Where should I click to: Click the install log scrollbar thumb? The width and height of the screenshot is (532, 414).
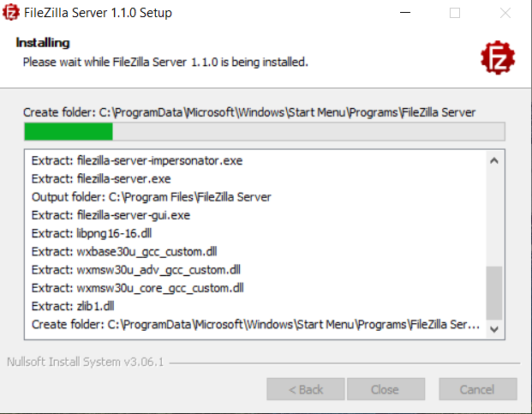[494, 292]
